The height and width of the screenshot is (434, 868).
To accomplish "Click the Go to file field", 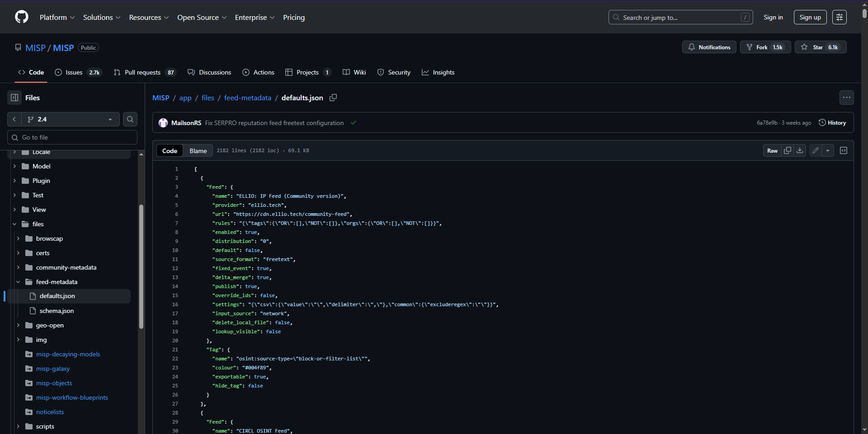I will 72,137.
